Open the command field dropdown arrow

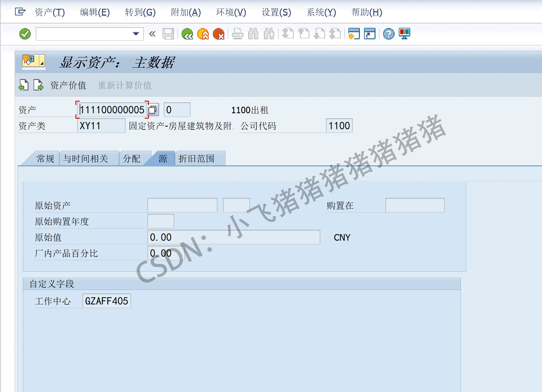(x=136, y=34)
